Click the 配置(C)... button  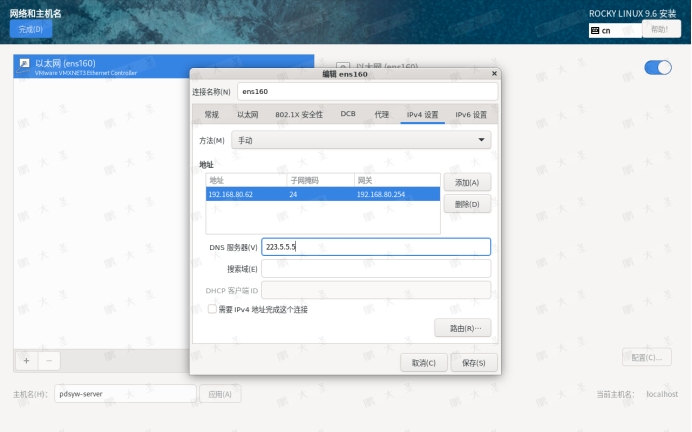pos(647,357)
